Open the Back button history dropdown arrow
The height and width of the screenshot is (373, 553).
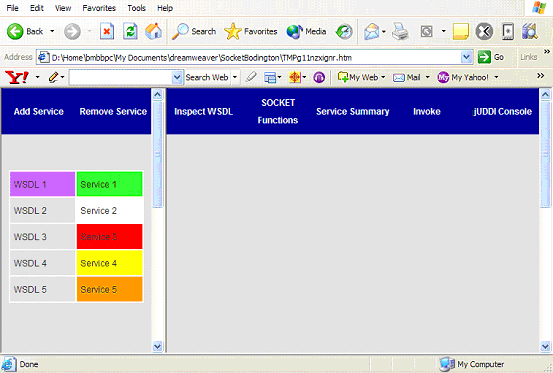coord(52,31)
